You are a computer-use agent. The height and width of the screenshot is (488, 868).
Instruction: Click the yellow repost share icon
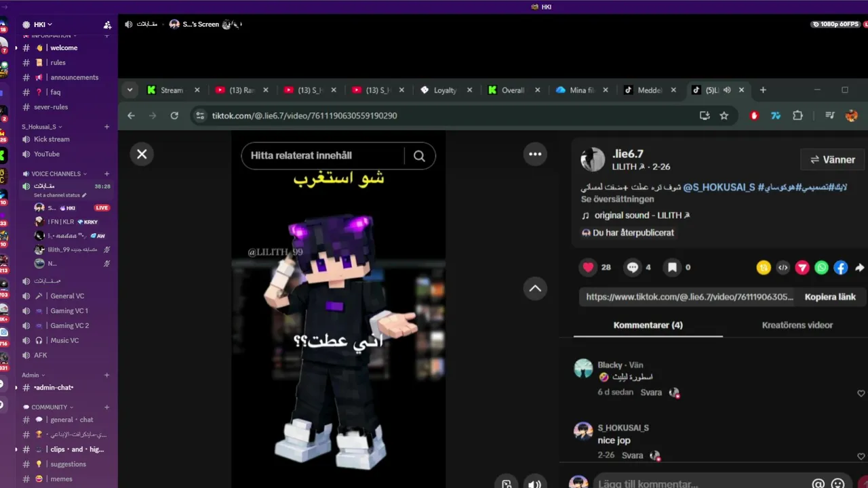(764, 268)
